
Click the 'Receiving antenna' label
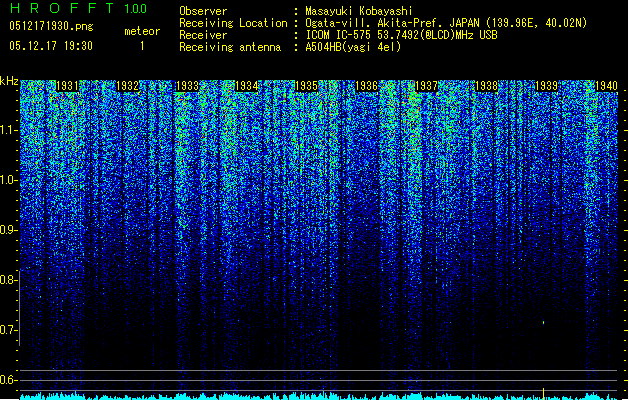coord(230,47)
